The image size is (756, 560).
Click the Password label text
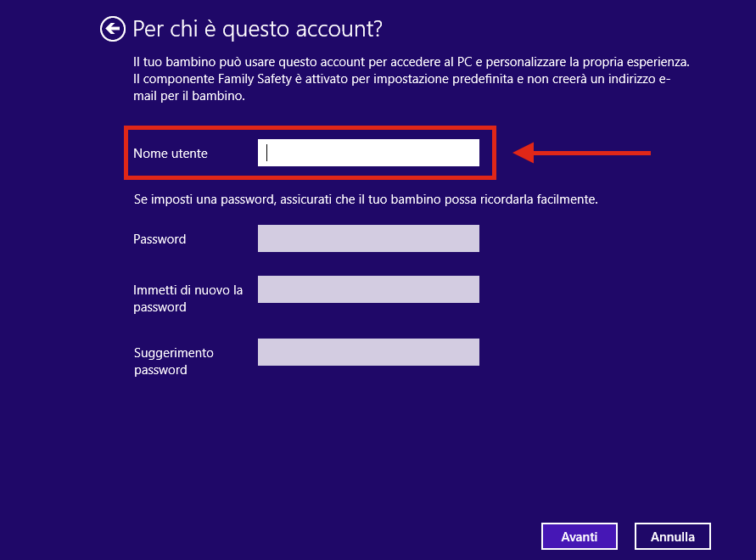point(160,239)
